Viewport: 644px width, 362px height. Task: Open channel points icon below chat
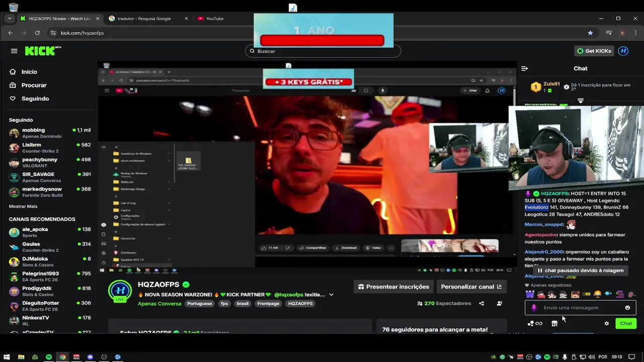pos(535,323)
